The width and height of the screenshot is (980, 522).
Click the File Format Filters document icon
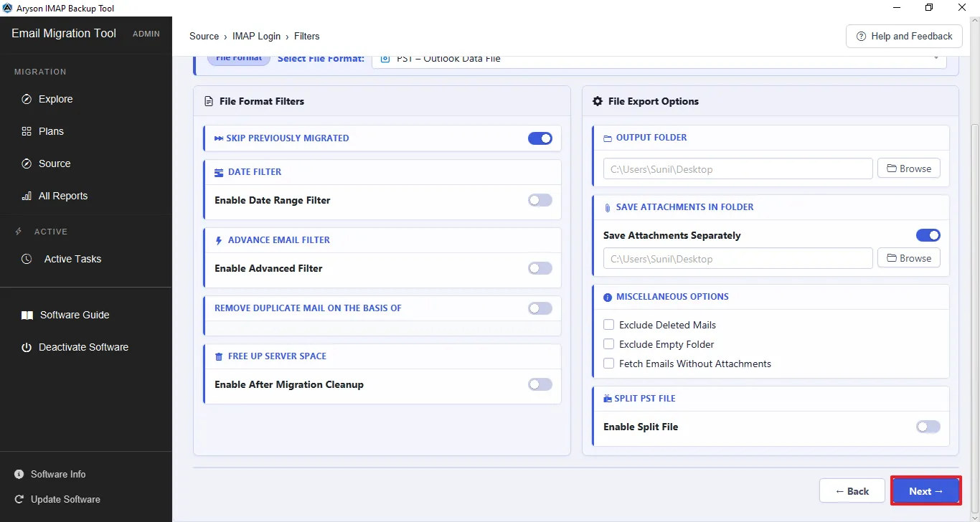pyautogui.click(x=209, y=101)
